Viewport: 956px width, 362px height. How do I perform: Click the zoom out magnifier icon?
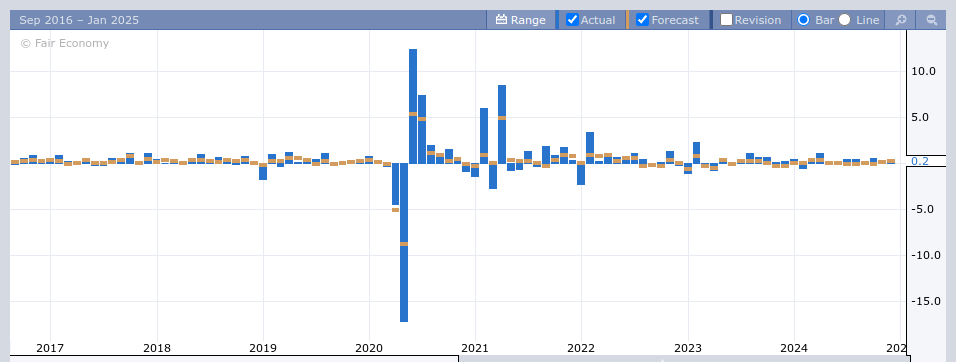[932, 20]
